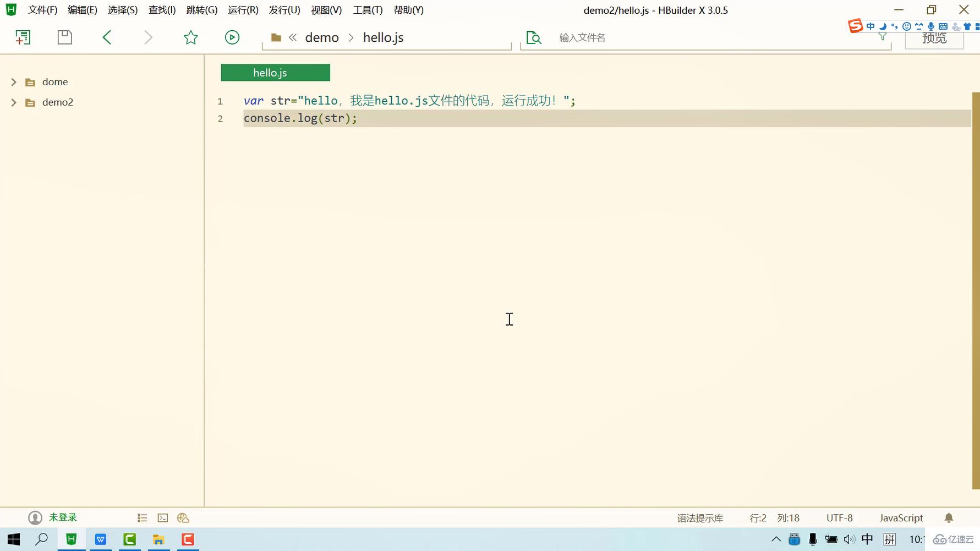Click the taskbar volume speaker icon

click(849, 539)
